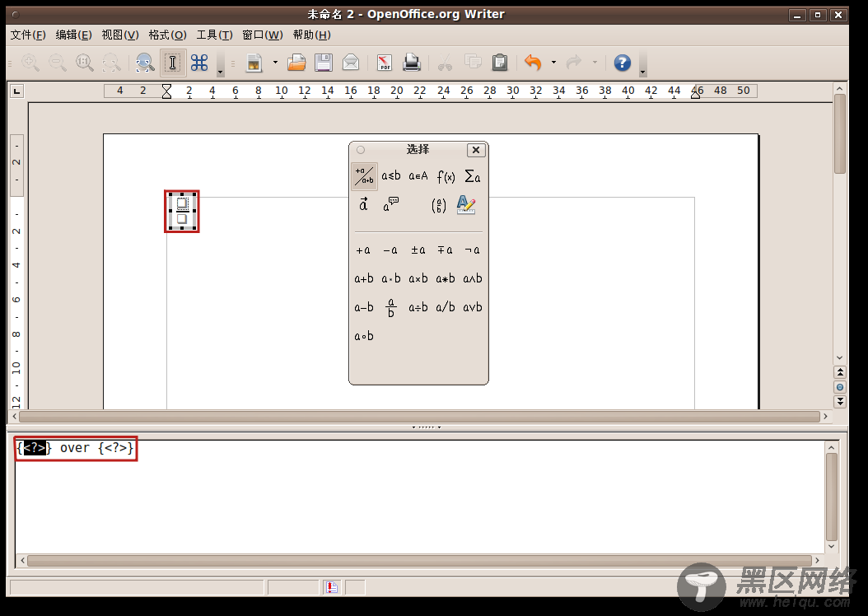Click the document horizontal scrollbar
The height and width of the screenshot is (616, 868).
tap(419, 416)
